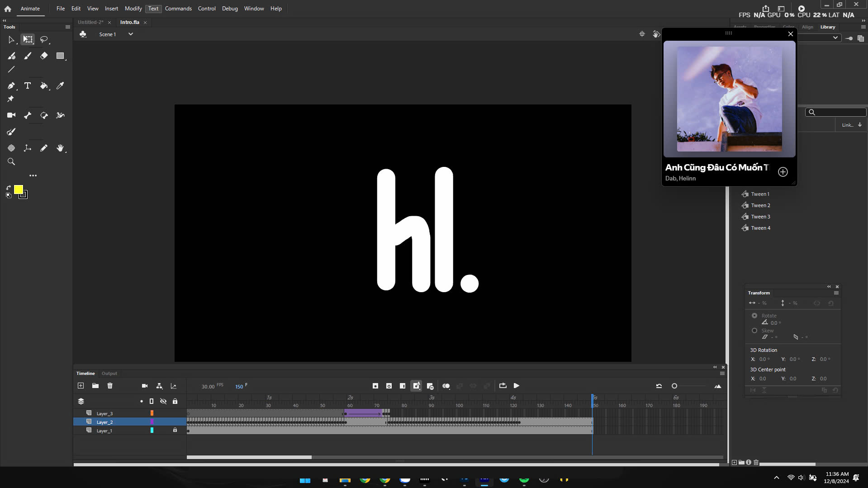Select the 3D Rotation tool

[x=11, y=148]
